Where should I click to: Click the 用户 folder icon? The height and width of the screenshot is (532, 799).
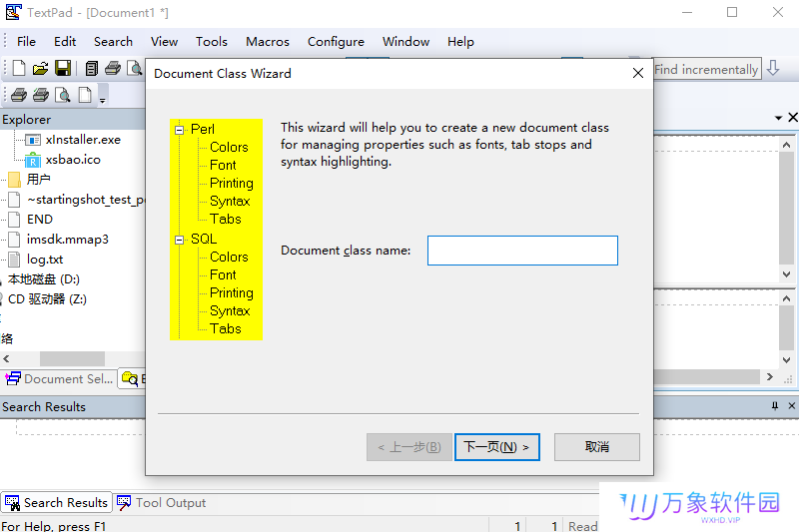click(x=14, y=180)
